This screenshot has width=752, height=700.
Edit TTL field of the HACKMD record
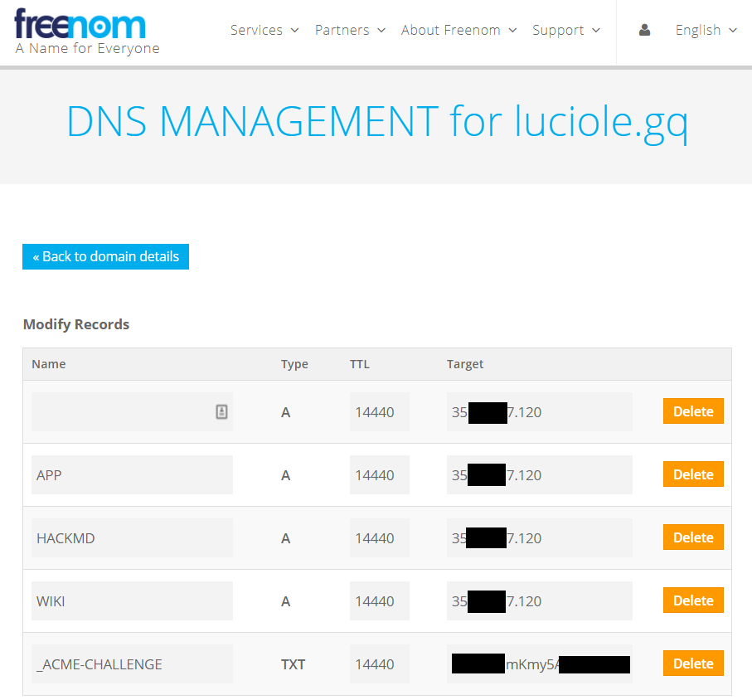pyautogui.click(x=380, y=537)
